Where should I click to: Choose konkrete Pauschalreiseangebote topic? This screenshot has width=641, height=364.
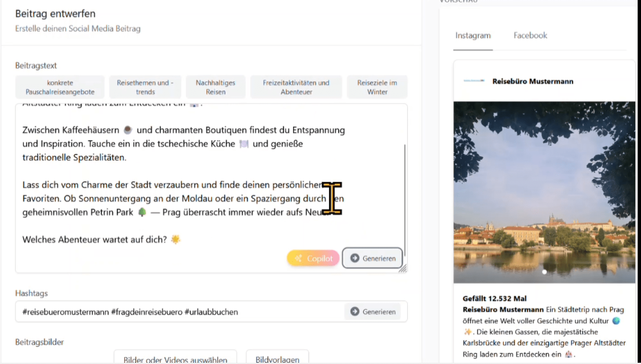point(60,87)
